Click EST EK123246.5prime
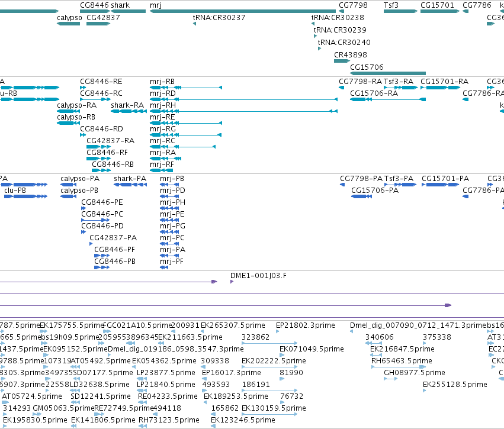This screenshot has height=429, width=504. click(213, 426)
